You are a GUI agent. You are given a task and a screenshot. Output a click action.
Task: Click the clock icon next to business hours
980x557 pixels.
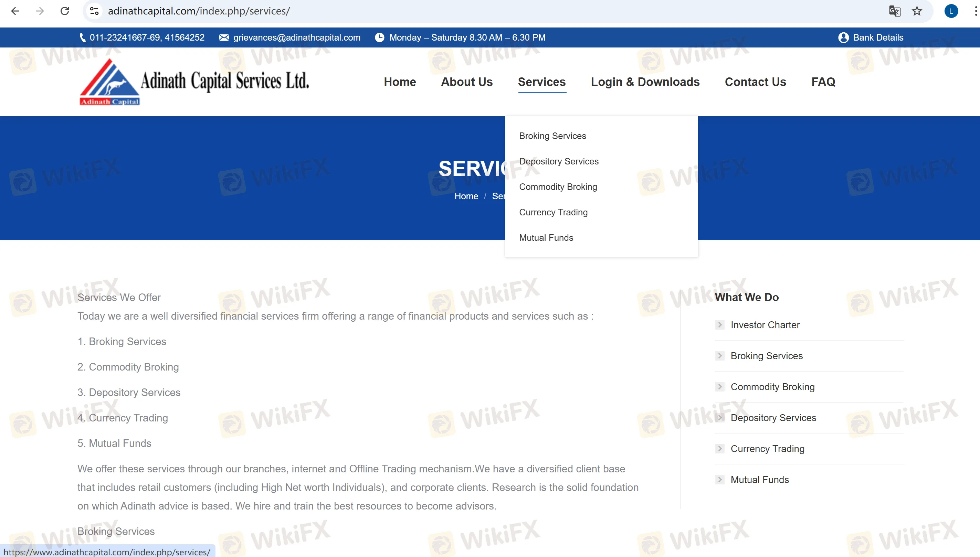coord(379,37)
